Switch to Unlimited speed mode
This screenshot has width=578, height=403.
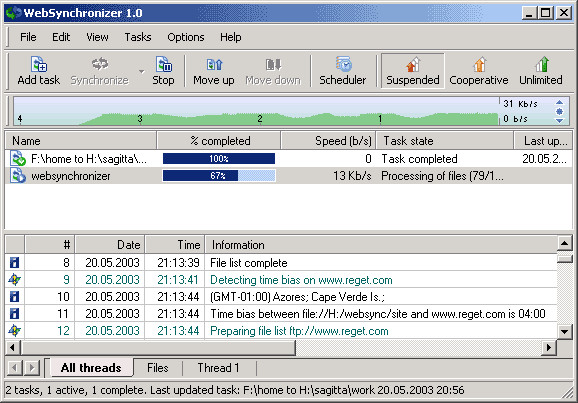coord(541,71)
